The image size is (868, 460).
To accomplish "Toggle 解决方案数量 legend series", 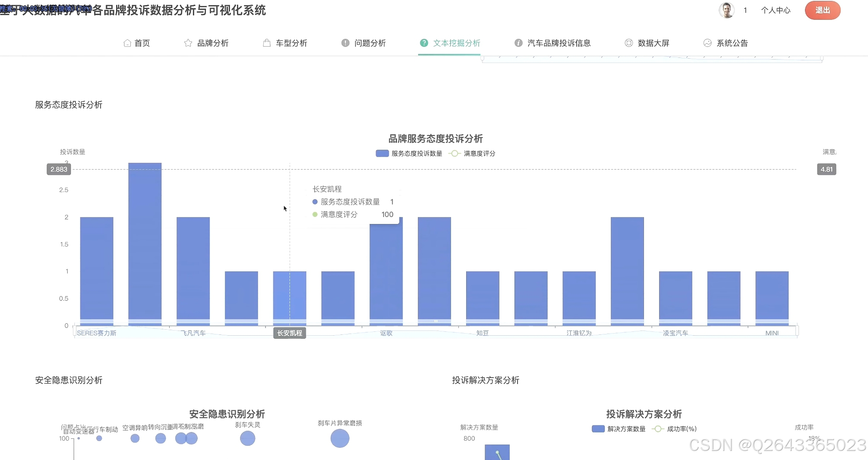I will point(619,429).
